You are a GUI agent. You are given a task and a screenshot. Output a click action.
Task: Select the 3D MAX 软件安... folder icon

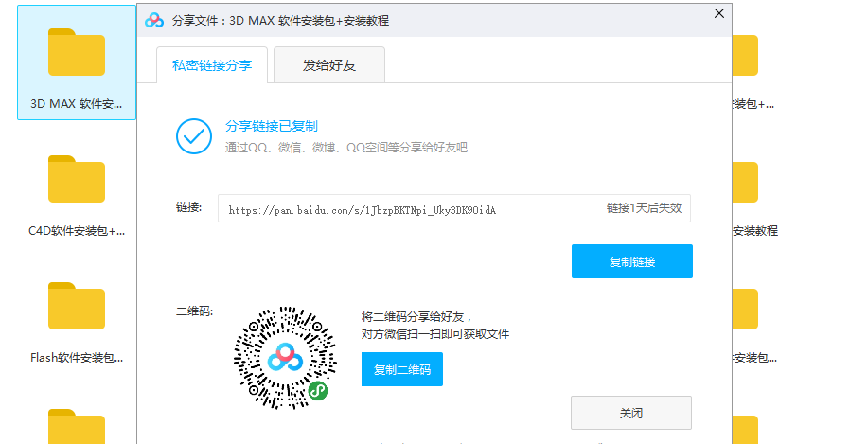(x=77, y=52)
